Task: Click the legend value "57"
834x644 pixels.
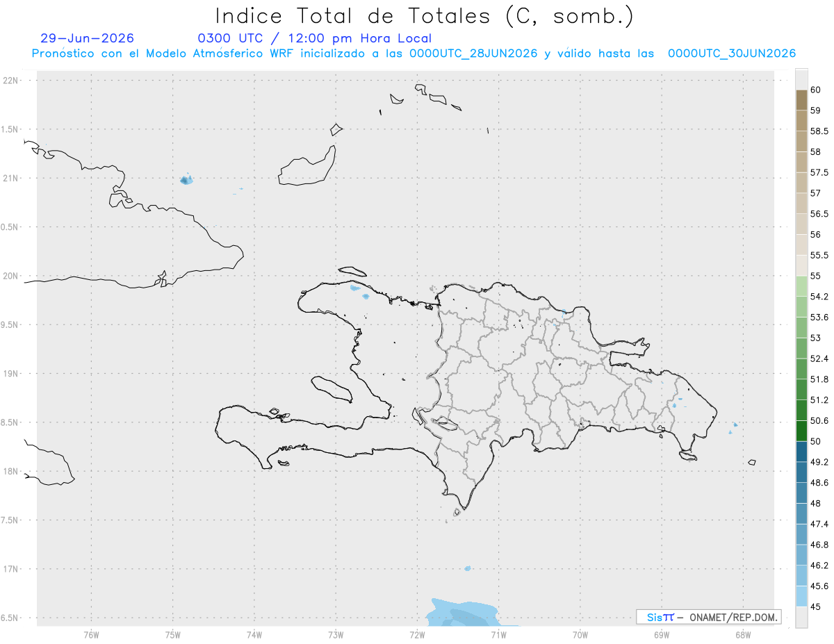Action: tap(816, 193)
